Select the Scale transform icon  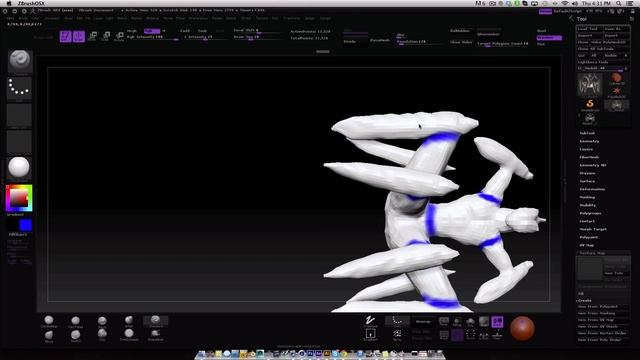(x=106, y=36)
